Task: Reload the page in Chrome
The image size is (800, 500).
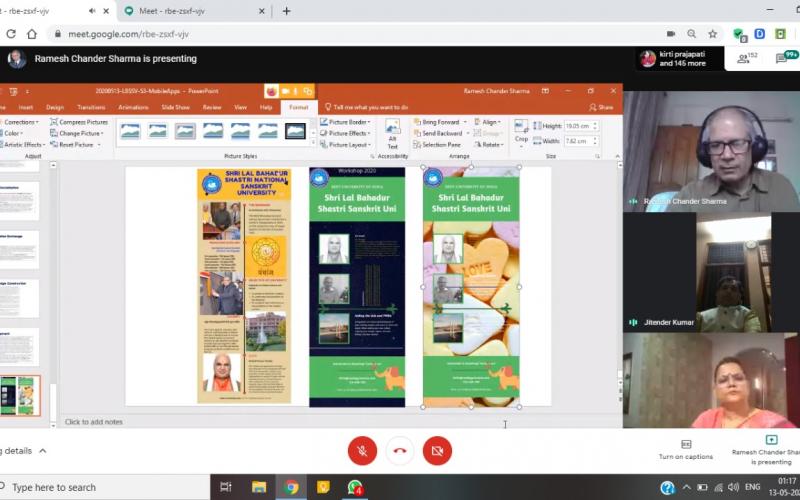Action: coord(11,34)
